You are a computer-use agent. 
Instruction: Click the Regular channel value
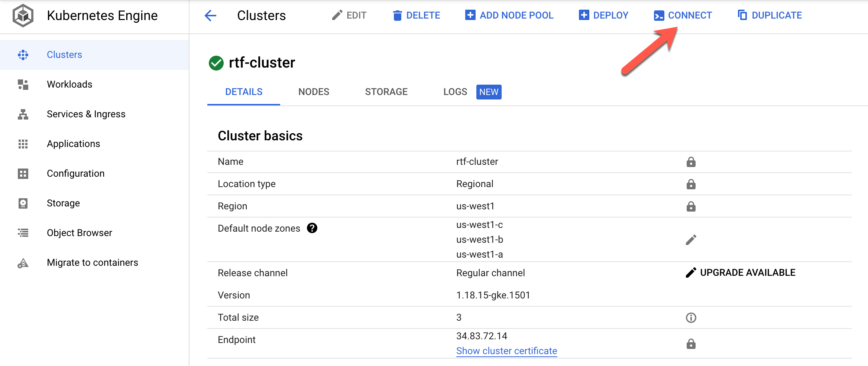[x=490, y=273]
